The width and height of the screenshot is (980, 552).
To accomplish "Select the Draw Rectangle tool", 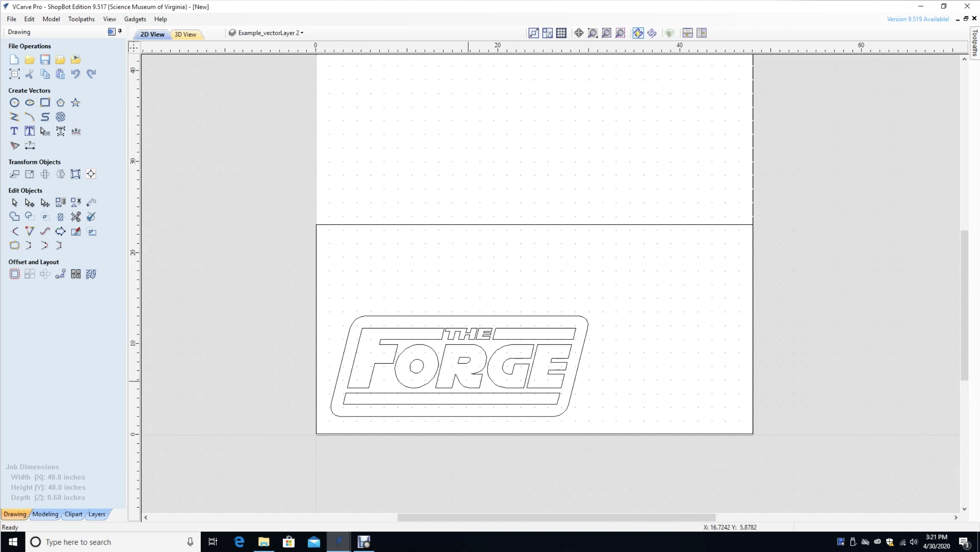I will [45, 102].
